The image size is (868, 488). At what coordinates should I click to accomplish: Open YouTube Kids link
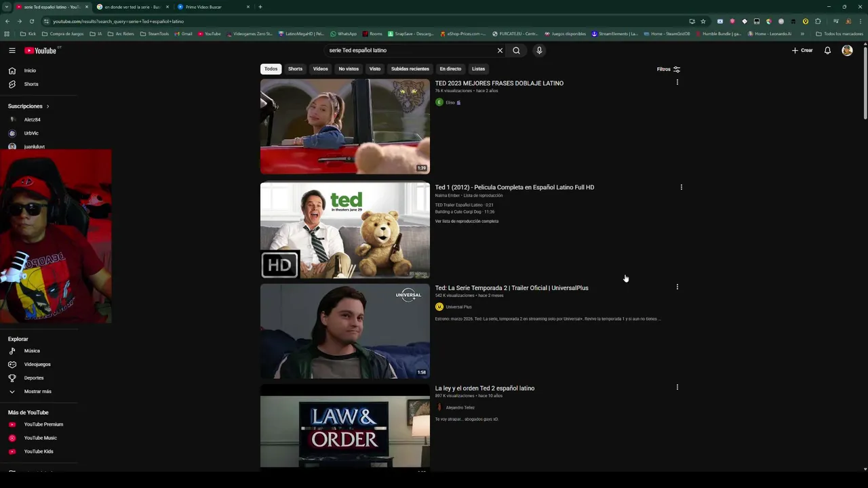39,451
